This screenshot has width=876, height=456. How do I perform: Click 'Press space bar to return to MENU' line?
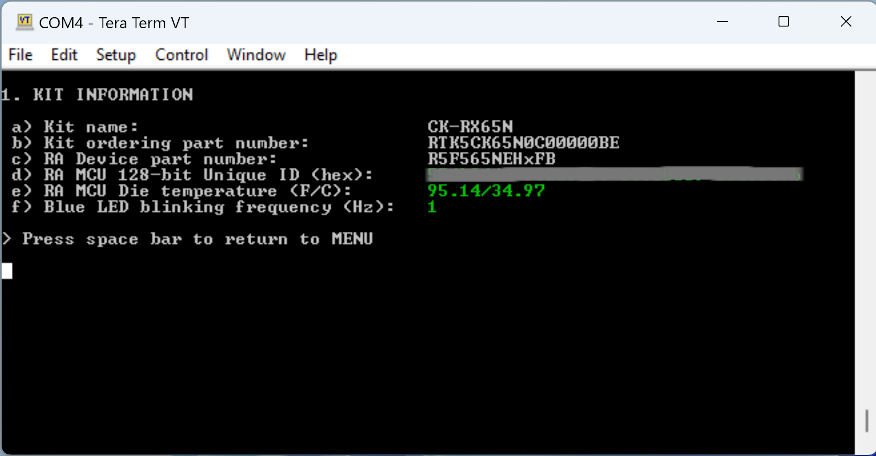coord(187,239)
